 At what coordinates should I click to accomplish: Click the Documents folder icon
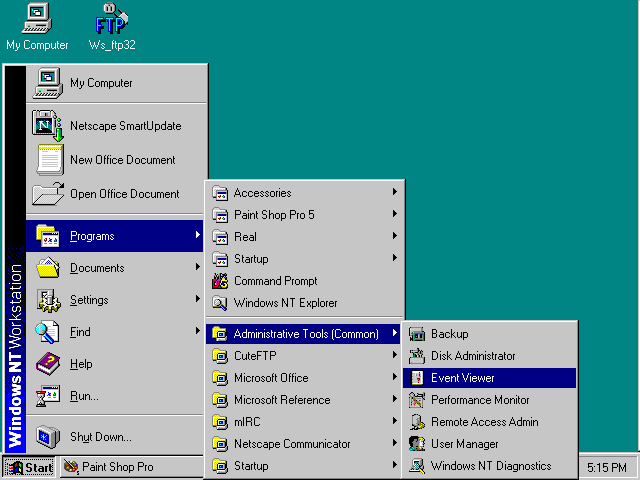48,268
